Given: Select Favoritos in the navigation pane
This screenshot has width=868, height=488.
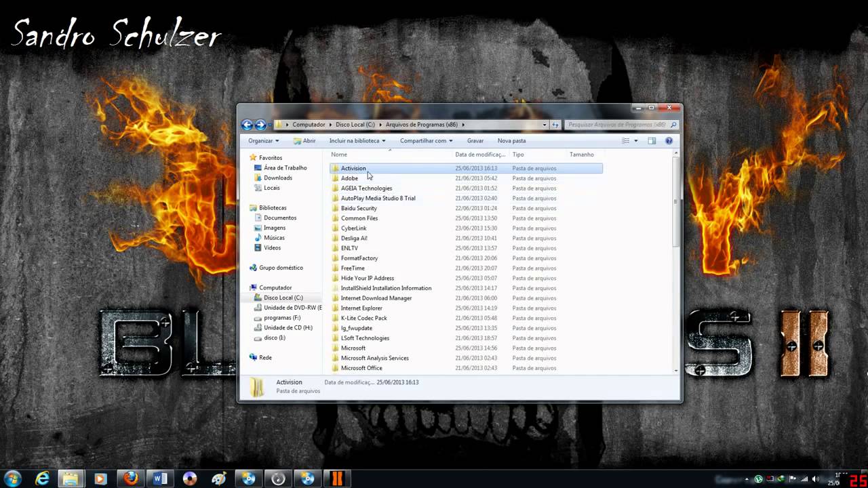Looking at the screenshot, I should click(270, 158).
